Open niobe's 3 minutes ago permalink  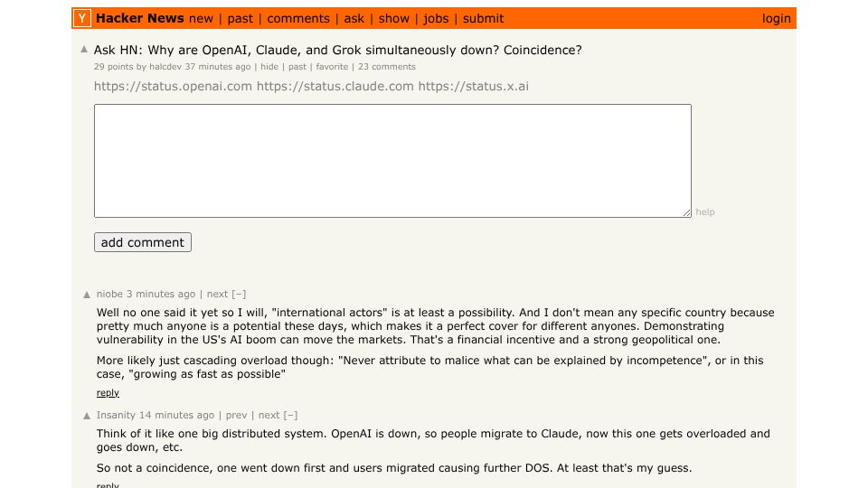pos(161,294)
